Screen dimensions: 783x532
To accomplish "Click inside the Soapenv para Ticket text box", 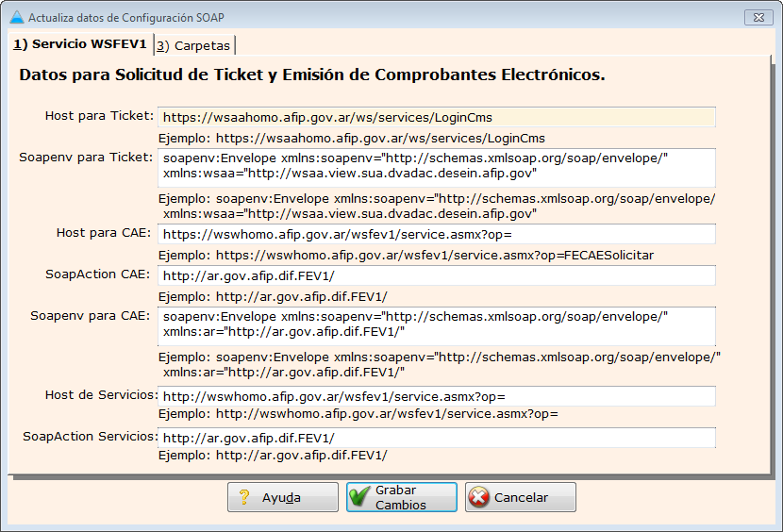I will coord(436,167).
